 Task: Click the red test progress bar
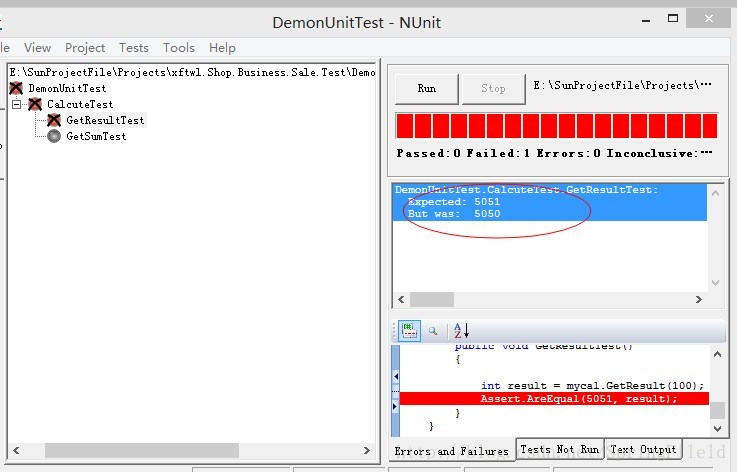[x=557, y=126]
